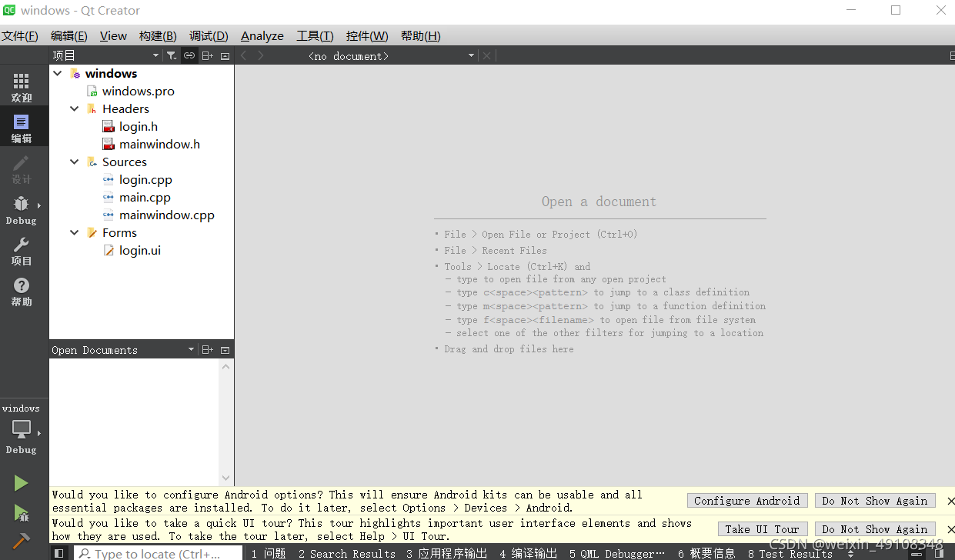Click Do Not Show Again for UI tour
The width and height of the screenshot is (955, 560).
click(875, 529)
